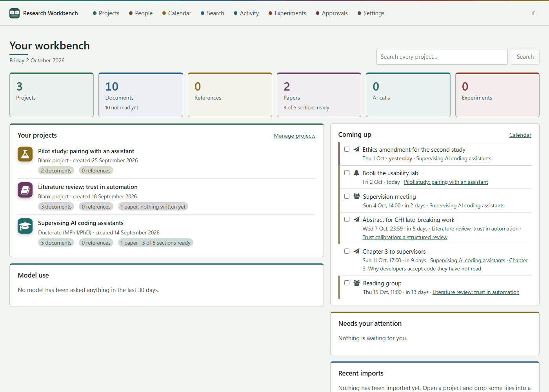Open Settings from the top navigation

pos(371,13)
